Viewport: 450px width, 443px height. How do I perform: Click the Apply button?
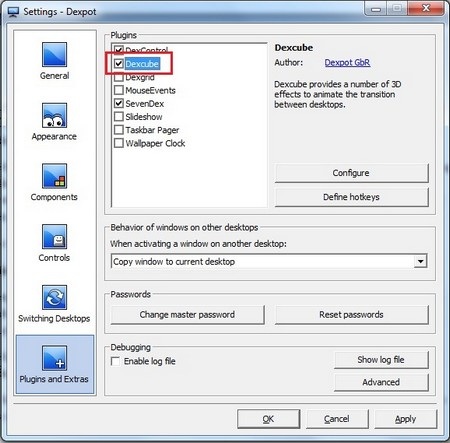[x=406, y=419]
